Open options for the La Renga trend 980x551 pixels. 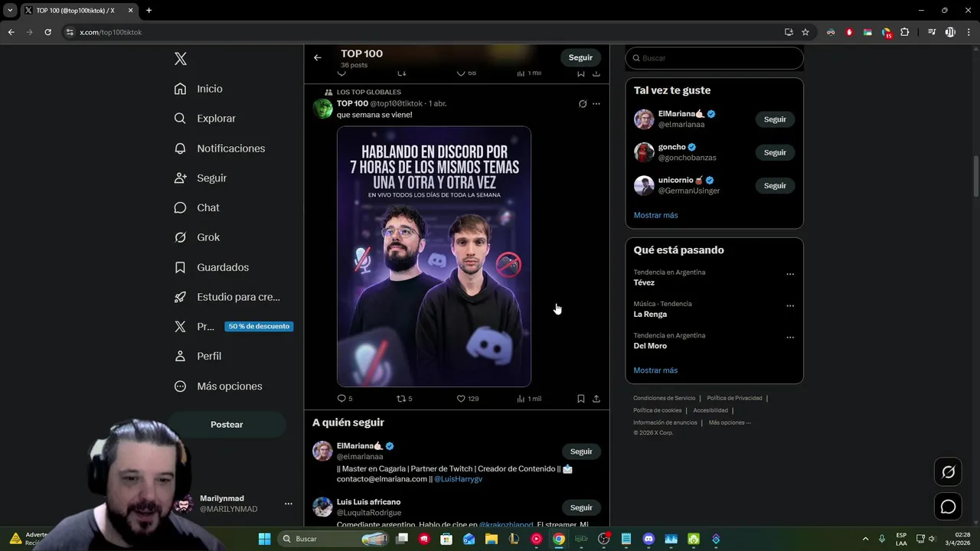[x=790, y=305]
